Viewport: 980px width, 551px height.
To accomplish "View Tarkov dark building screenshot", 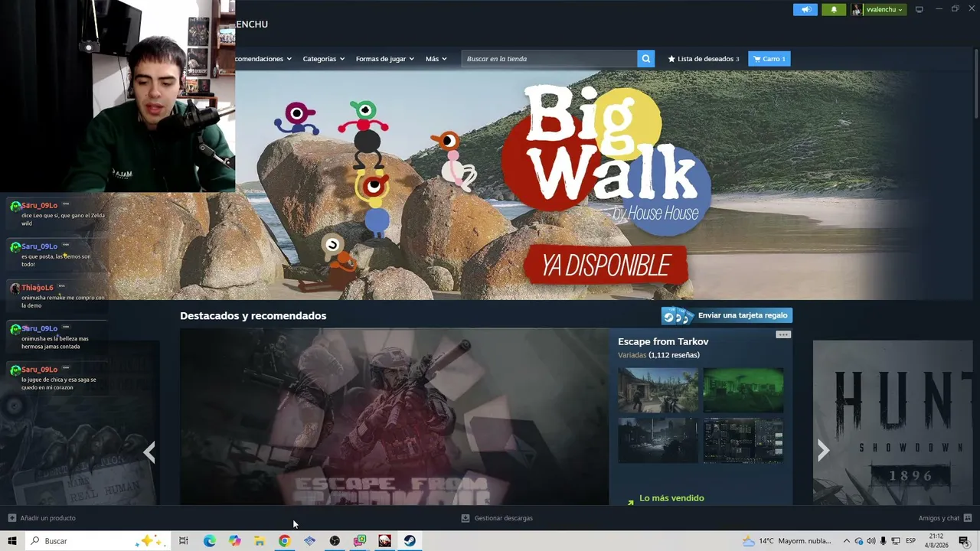I will point(658,440).
